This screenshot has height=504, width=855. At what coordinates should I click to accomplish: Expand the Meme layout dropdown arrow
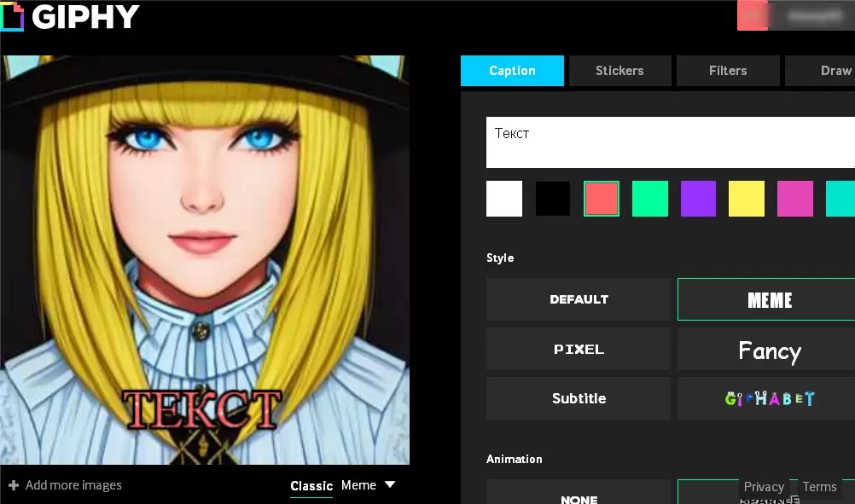[x=390, y=484]
